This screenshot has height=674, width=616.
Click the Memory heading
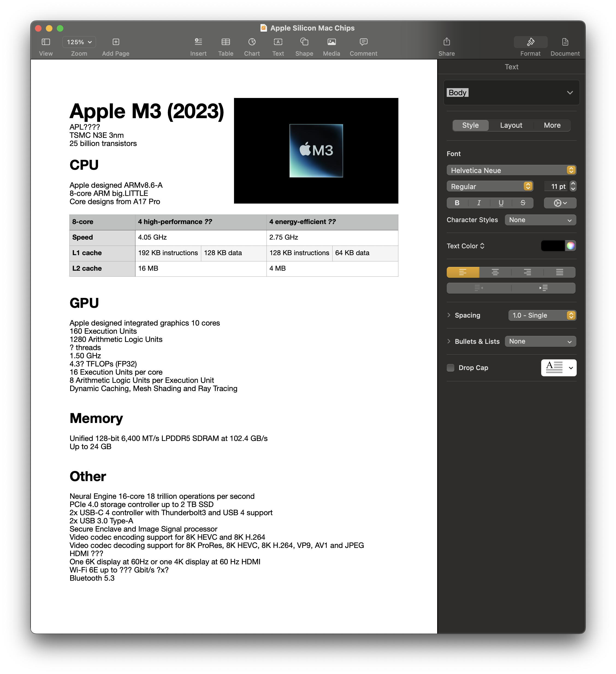96,419
